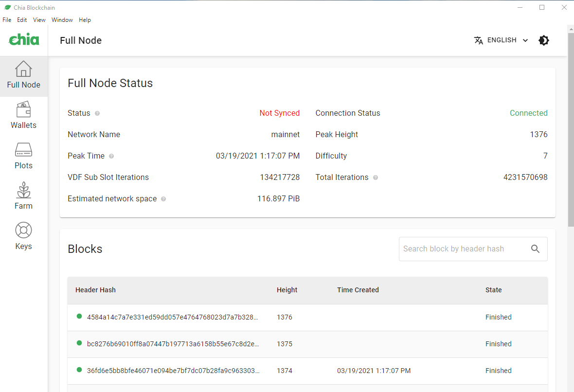Screen dimensions: 574x392
Task: Click the Search block by header hash field
Action: 462,249
